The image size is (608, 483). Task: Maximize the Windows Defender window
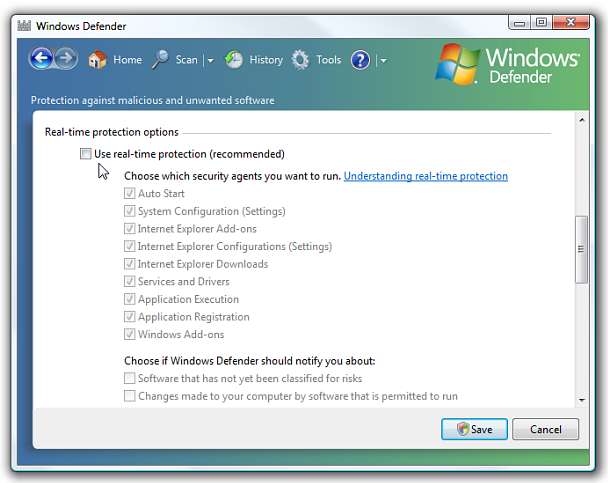click(541, 23)
